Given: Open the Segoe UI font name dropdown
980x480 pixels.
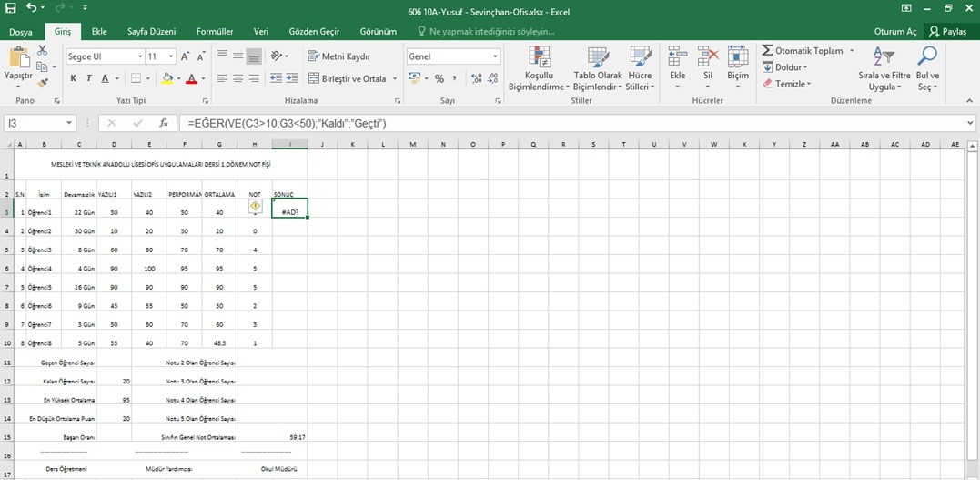Looking at the screenshot, I should click(139, 56).
